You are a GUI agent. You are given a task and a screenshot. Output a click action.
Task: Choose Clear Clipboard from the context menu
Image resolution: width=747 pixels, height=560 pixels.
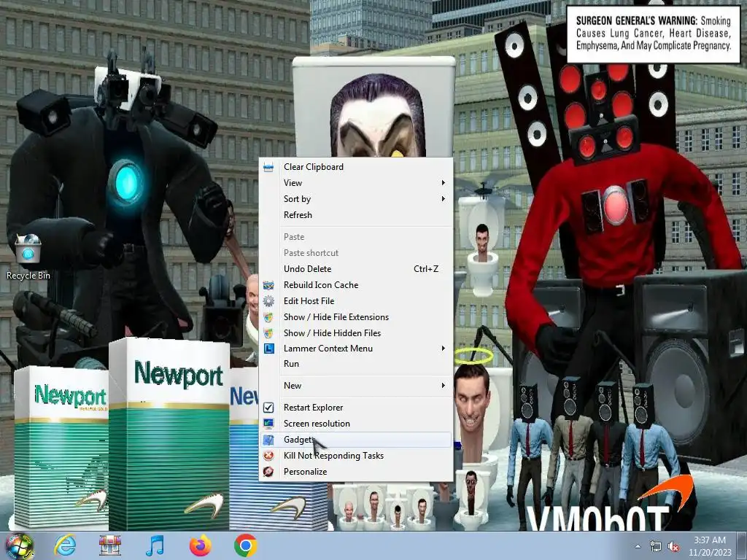tap(356, 167)
